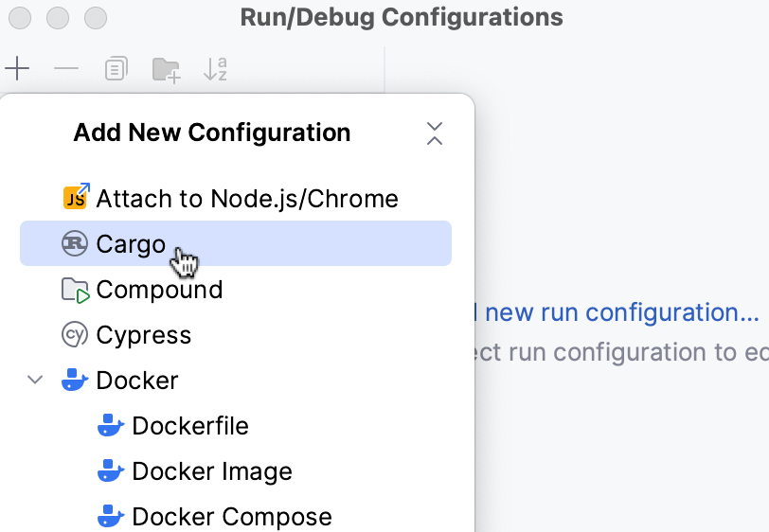Click the Sort Configurations alphabetically icon
The width and height of the screenshot is (769, 532).
pos(216,69)
